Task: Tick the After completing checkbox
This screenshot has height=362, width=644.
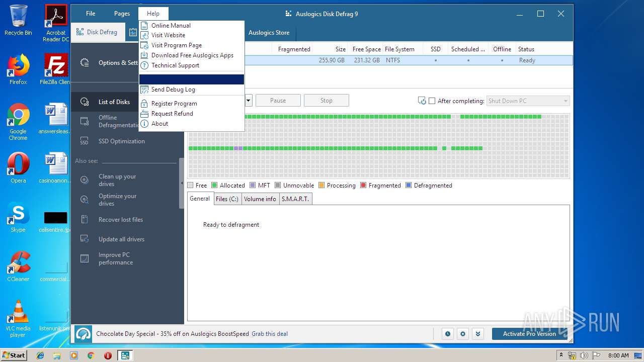Action: (x=432, y=101)
